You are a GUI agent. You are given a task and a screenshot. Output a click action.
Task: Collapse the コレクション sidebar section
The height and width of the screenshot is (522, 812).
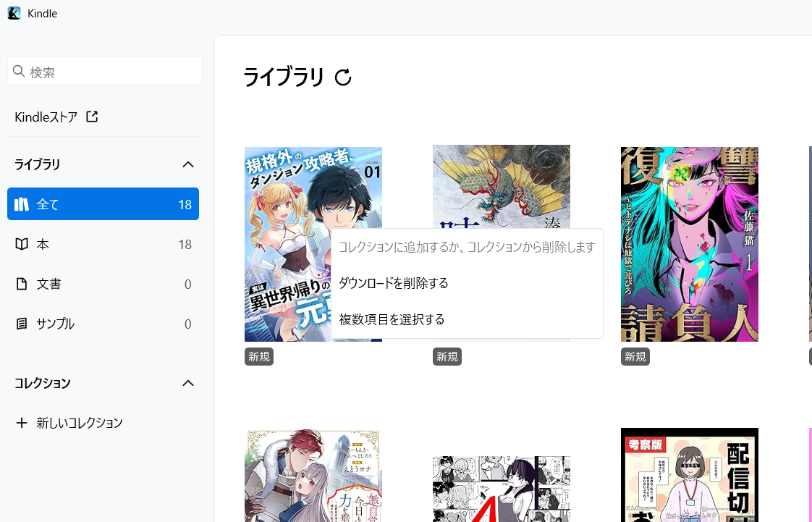point(188,383)
